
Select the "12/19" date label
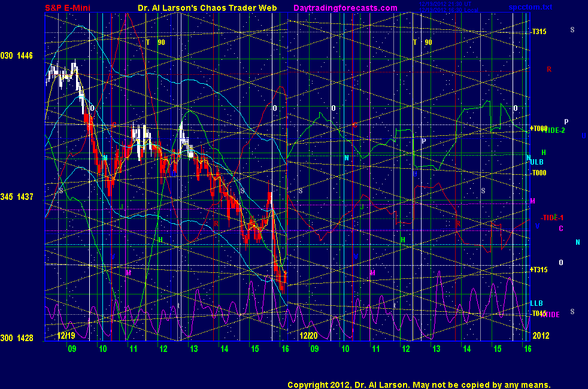66,335
